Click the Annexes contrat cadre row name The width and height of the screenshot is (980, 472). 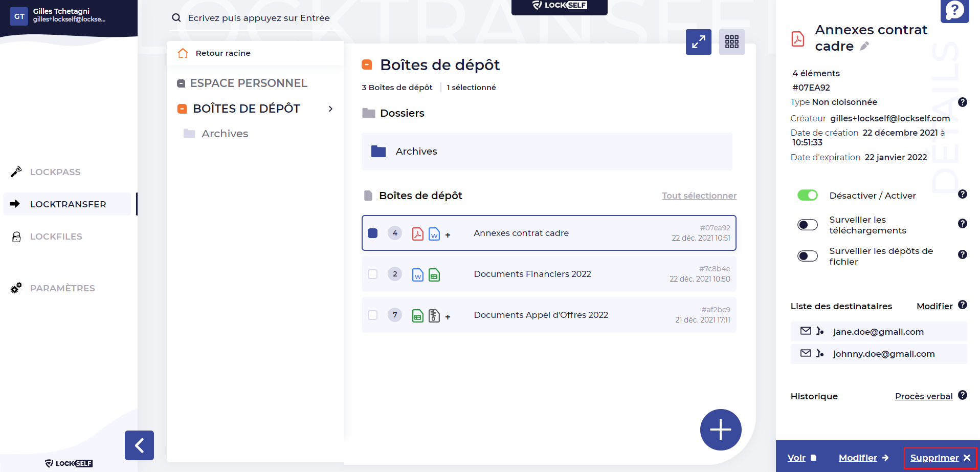tap(521, 233)
